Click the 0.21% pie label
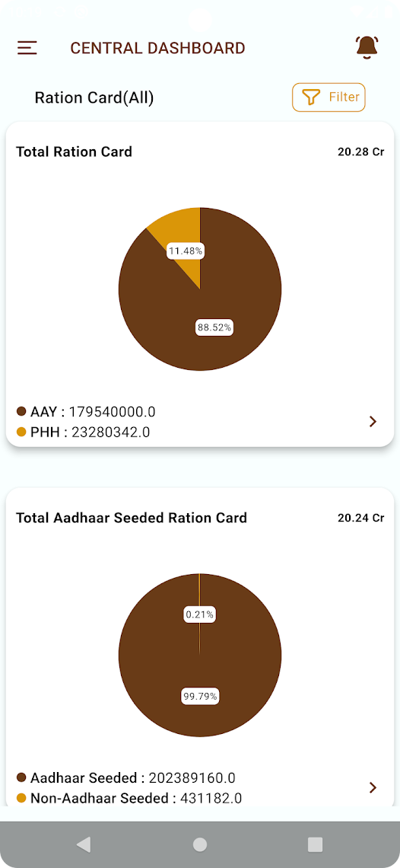The height and width of the screenshot is (868, 400). click(200, 614)
